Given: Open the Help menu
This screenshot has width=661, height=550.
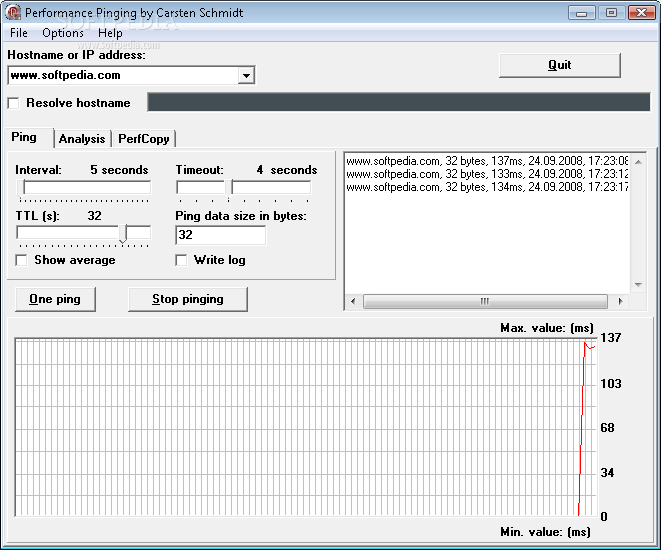Looking at the screenshot, I should [x=110, y=33].
